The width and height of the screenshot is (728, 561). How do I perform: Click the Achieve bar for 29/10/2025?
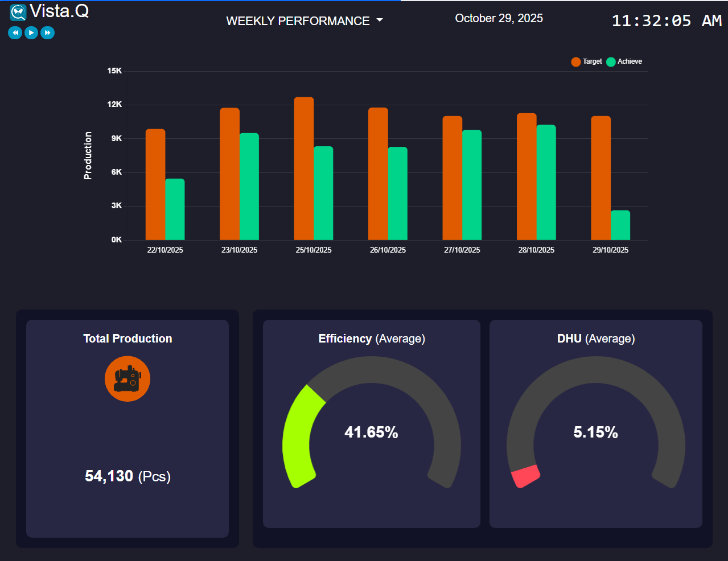[x=620, y=225]
